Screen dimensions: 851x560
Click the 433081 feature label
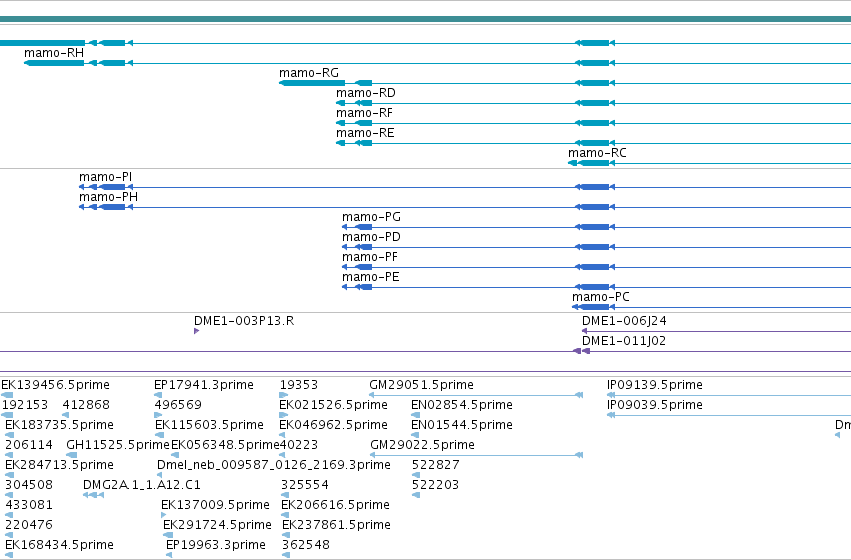tap(29, 505)
